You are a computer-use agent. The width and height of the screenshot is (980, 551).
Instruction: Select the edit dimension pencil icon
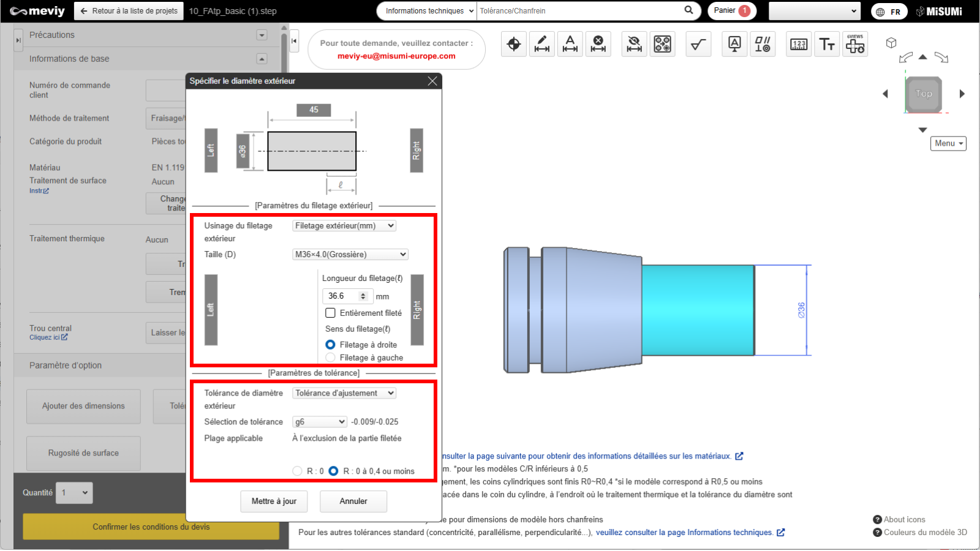pos(542,44)
